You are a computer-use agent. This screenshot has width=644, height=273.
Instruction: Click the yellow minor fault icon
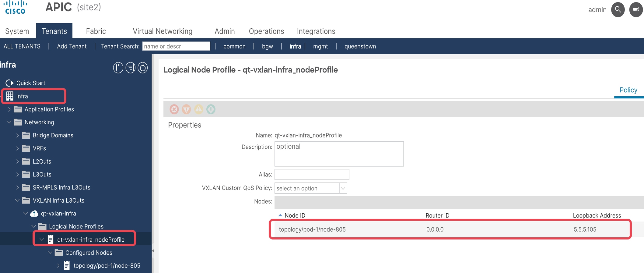coord(198,109)
